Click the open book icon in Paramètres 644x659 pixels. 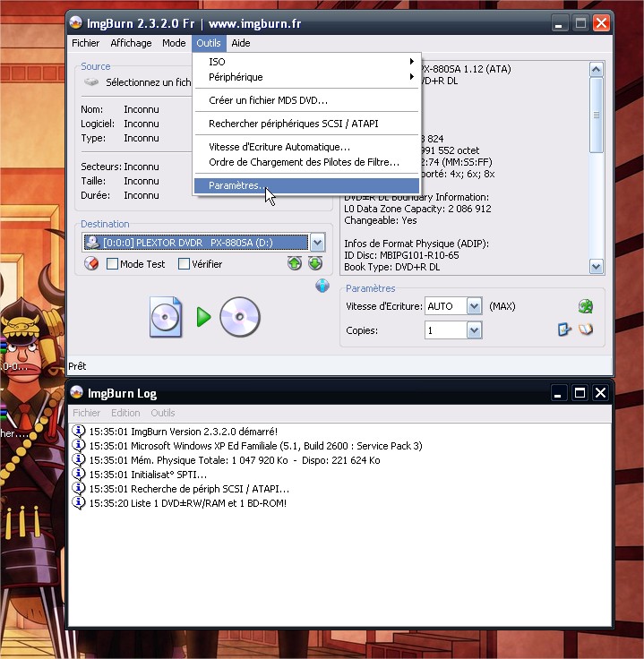[x=586, y=329]
